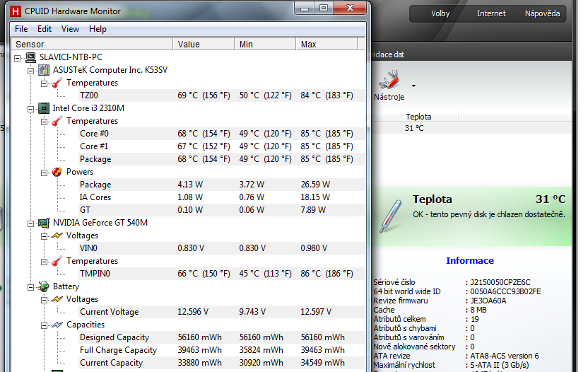588x372 pixels.
Task: Select the Core #0 temperature row
Action: coord(221,134)
